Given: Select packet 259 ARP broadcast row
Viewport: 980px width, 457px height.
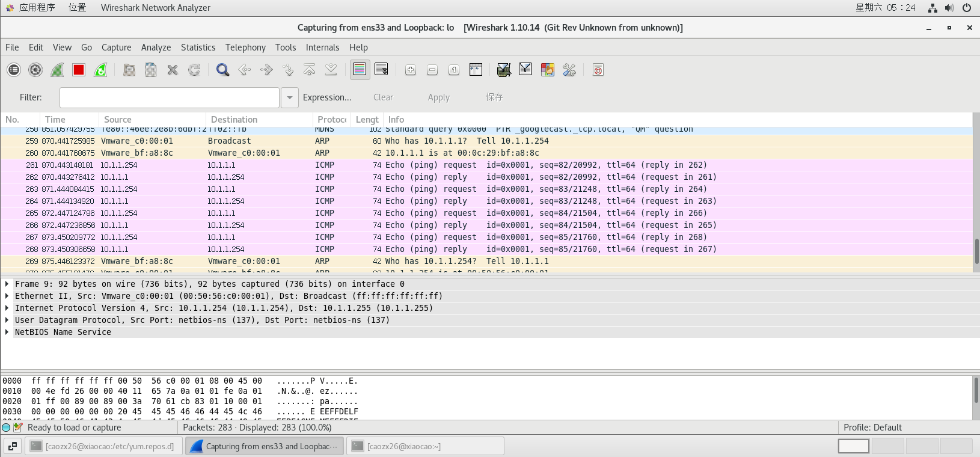Looking at the screenshot, I should [x=486, y=141].
